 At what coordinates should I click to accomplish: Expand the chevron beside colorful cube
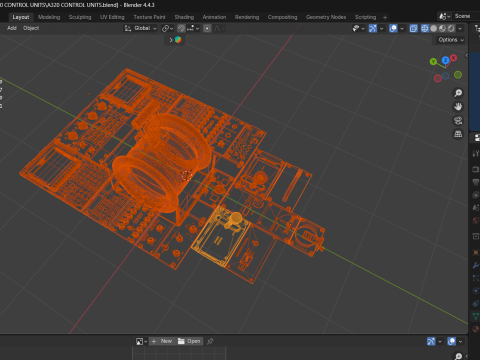point(171,40)
